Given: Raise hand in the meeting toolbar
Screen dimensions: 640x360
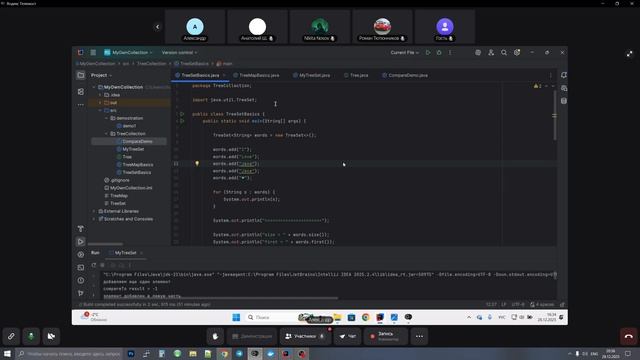Looking at the screenshot, I should 215,336.
